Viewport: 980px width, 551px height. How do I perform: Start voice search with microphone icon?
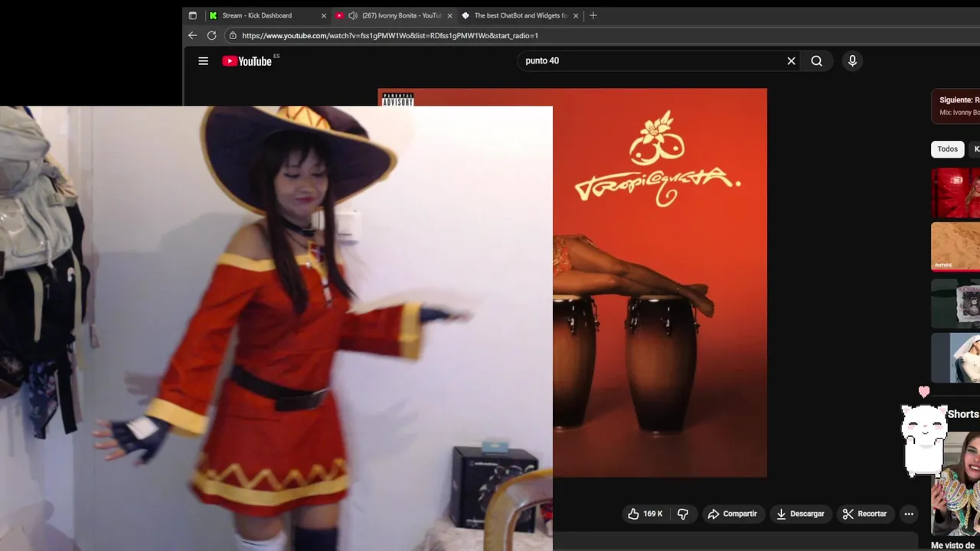[x=852, y=61]
